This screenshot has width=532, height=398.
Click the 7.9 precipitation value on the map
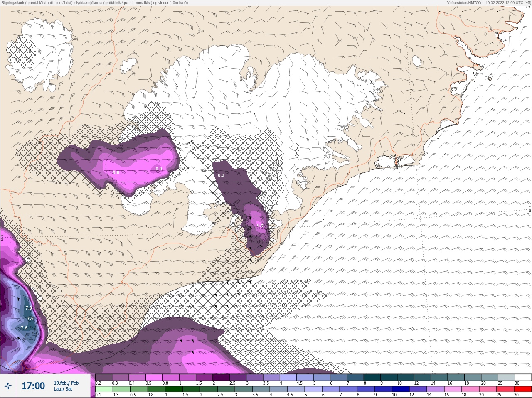(29, 308)
